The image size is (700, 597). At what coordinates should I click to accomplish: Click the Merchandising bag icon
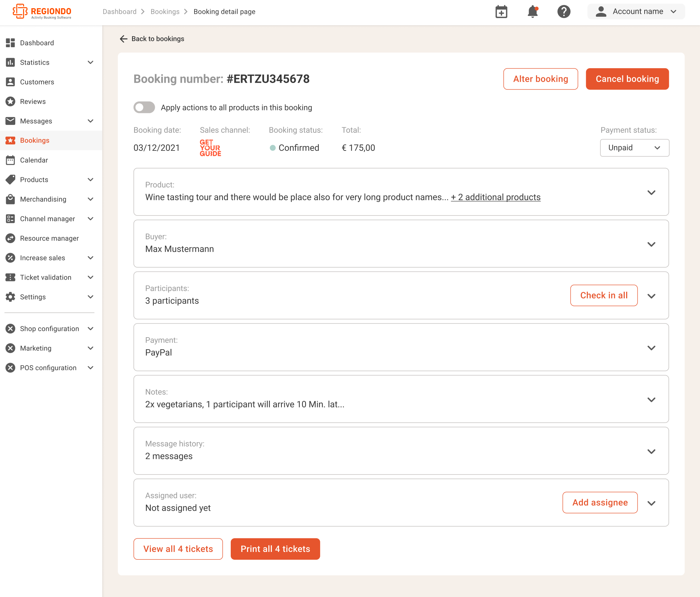click(x=10, y=199)
